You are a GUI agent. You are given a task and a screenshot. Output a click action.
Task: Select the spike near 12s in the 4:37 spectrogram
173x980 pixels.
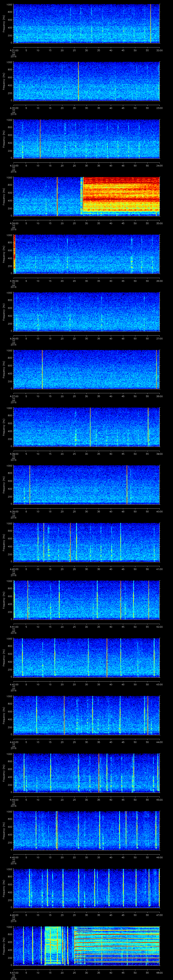(42, 369)
